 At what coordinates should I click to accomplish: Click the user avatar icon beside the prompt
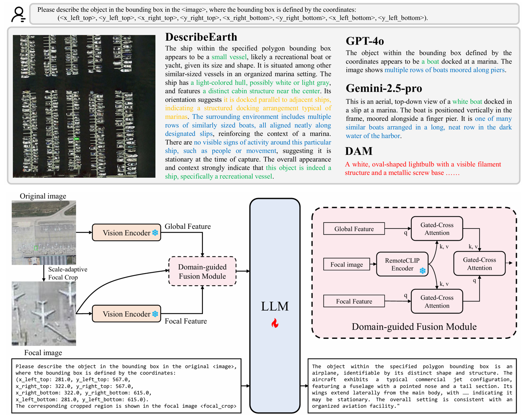click(x=18, y=14)
